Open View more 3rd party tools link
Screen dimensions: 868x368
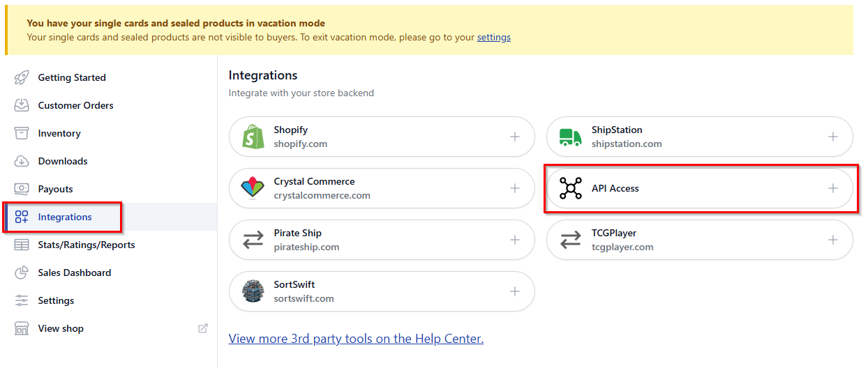click(356, 339)
